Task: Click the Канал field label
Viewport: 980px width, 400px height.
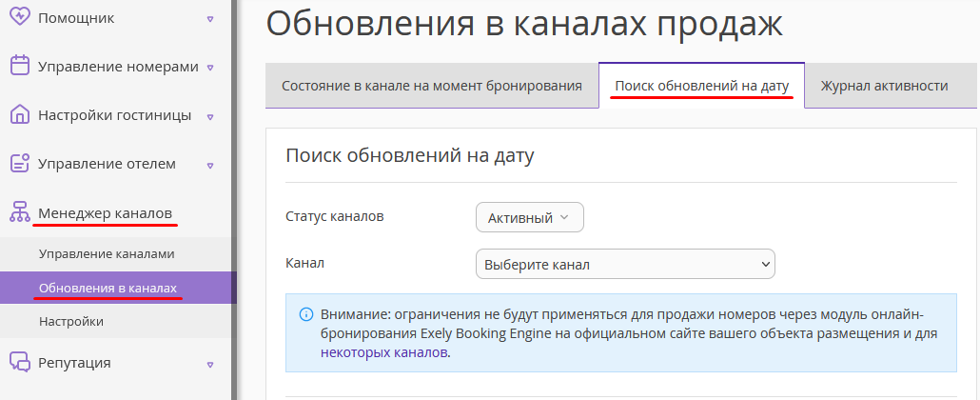Action: [x=304, y=263]
